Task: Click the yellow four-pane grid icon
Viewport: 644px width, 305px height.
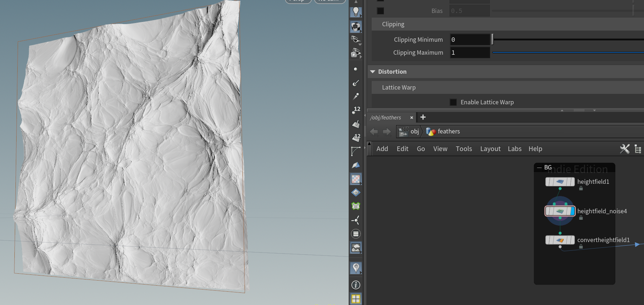Action: [356, 299]
